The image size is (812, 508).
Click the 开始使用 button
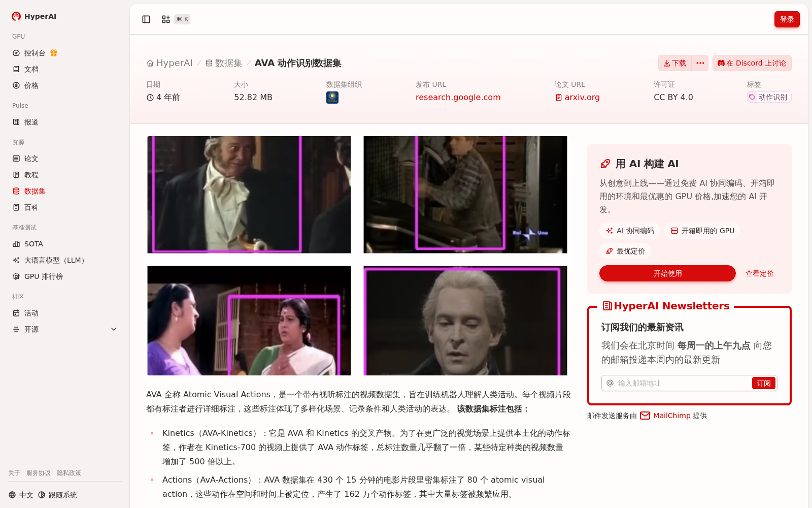(x=667, y=273)
